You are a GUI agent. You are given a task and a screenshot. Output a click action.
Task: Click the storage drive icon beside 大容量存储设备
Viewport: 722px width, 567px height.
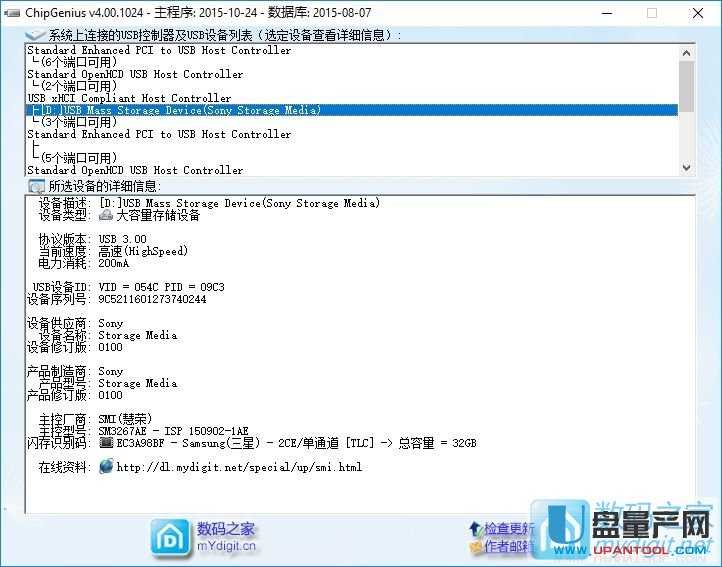point(106,215)
